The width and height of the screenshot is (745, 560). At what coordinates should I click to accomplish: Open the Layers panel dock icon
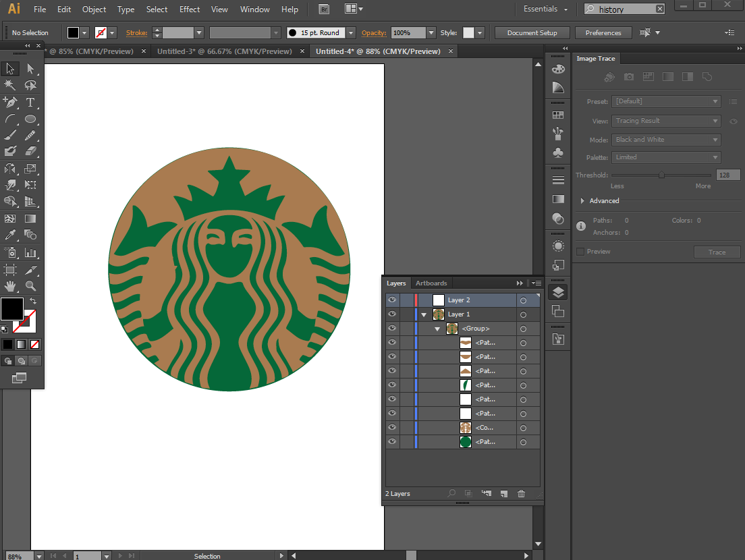558,292
